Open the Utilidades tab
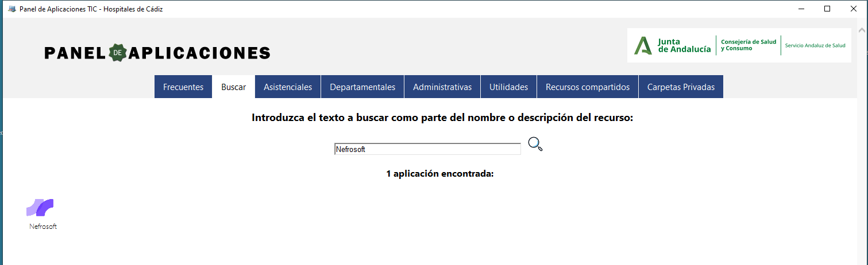Screen dimensions: 868x265 click(508, 87)
